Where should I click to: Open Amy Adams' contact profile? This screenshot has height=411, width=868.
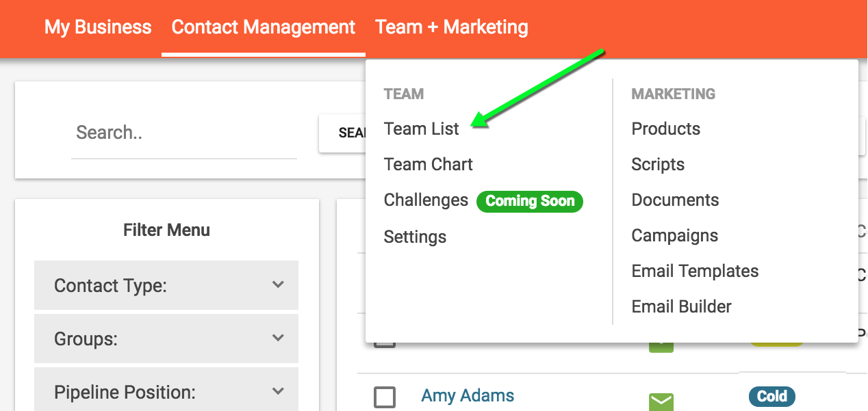(x=467, y=395)
